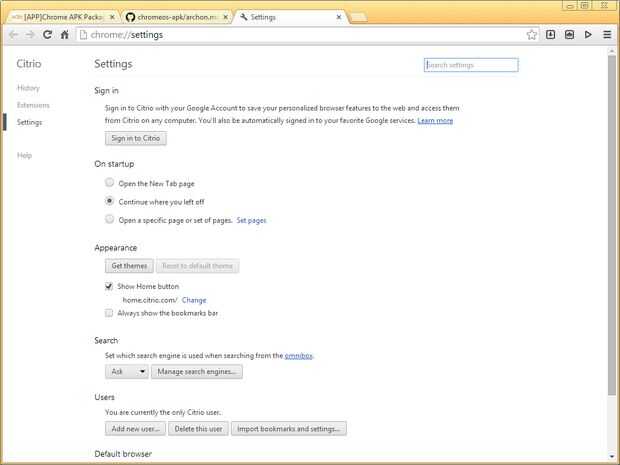Screen dimensions: 620x465
Task: Click the browser Forward arrow
Action: coord(30,35)
